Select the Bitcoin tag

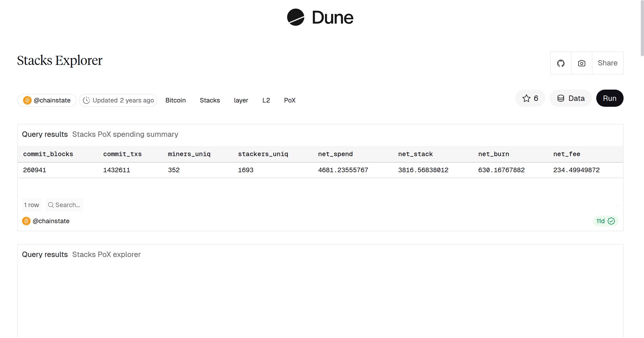click(x=175, y=100)
